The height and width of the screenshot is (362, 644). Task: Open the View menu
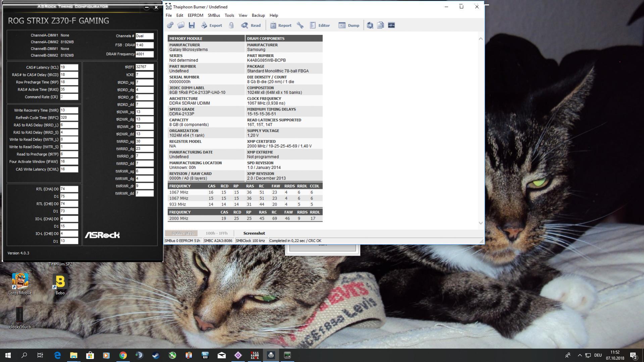click(243, 15)
